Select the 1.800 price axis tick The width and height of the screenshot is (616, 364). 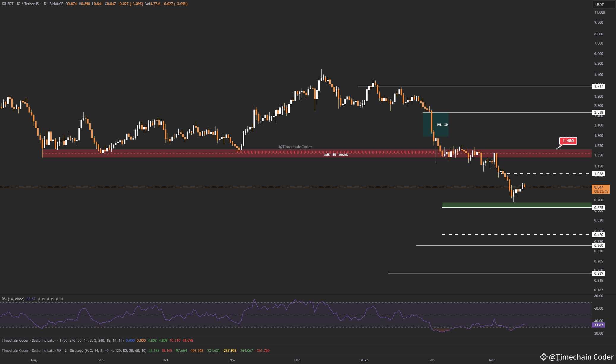(x=598, y=136)
